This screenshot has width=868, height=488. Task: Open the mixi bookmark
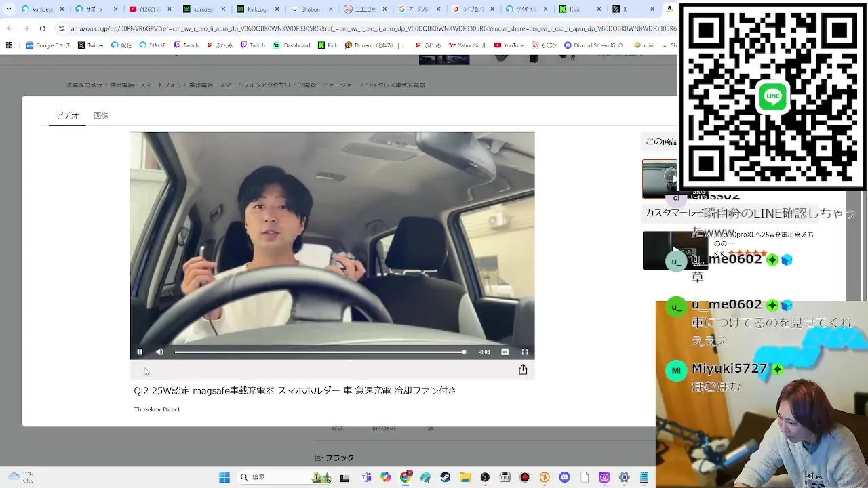[644, 45]
